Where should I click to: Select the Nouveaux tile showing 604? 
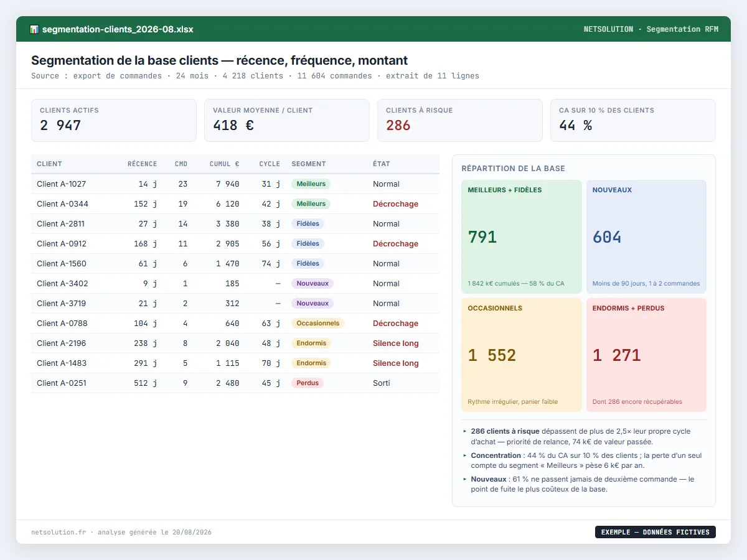click(646, 236)
